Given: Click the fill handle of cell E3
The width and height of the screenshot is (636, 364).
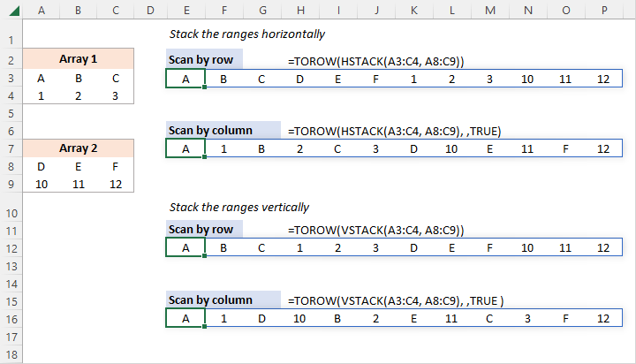Looking at the screenshot, I should click(x=205, y=87).
